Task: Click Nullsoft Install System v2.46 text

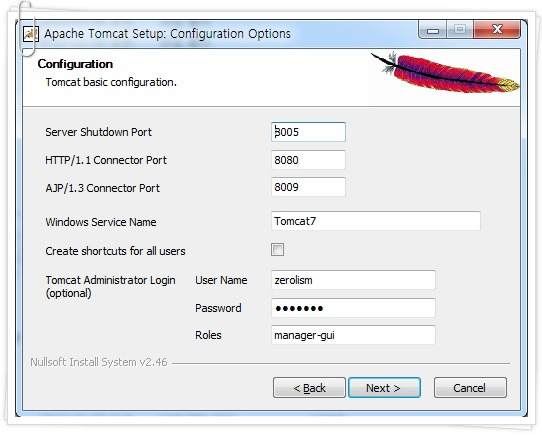Action: pos(99,362)
